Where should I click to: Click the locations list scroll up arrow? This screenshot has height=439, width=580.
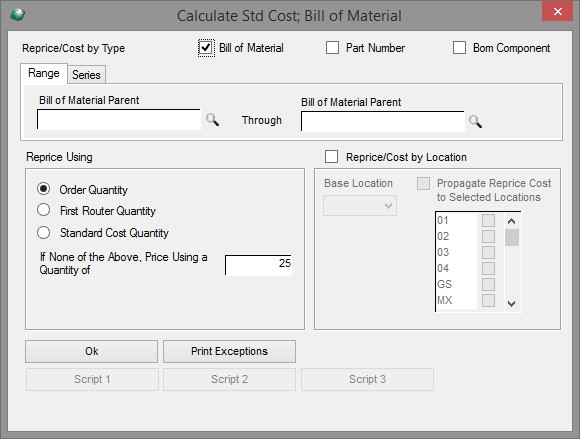512,221
